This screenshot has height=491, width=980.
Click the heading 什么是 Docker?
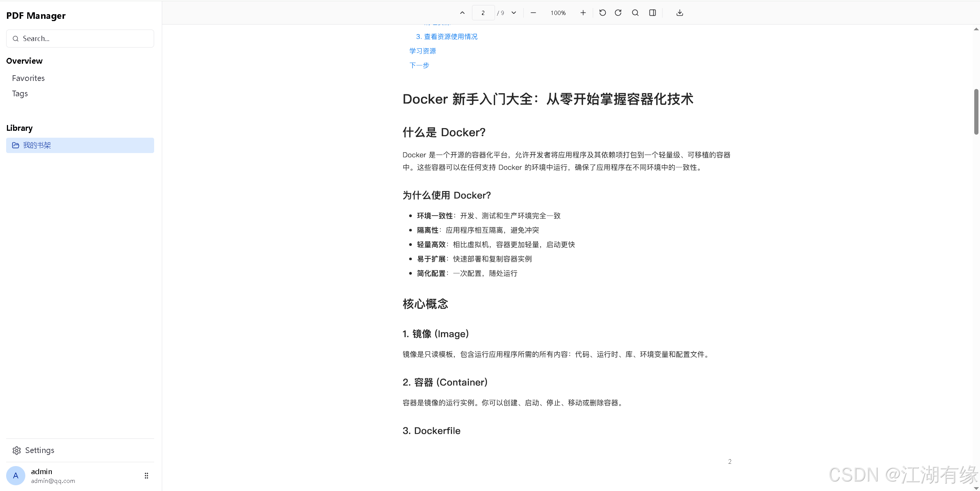(444, 132)
